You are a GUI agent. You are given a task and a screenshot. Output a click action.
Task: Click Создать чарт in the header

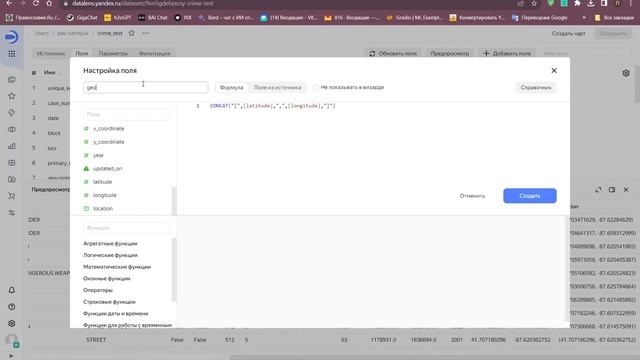pos(569,33)
